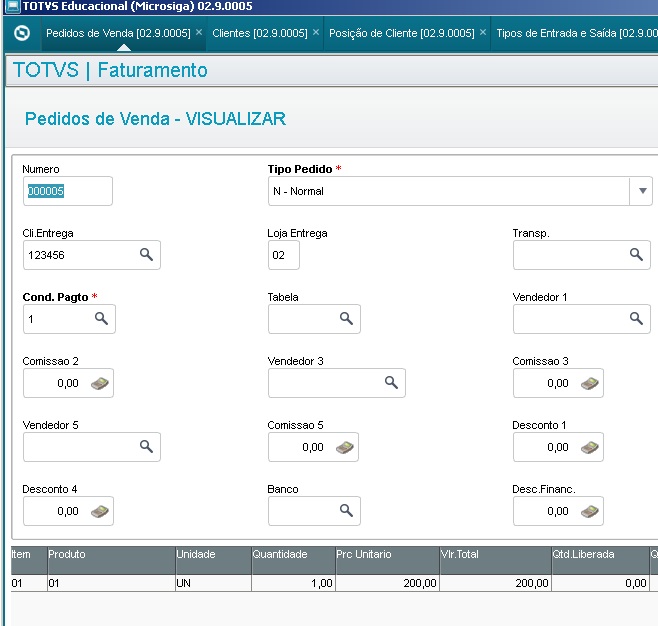Click the Quantidade column header
The image size is (658, 626).
tap(293, 561)
